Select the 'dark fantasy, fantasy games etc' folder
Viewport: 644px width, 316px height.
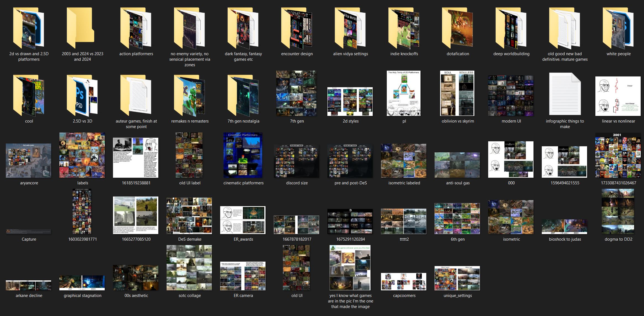coord(243,28)
